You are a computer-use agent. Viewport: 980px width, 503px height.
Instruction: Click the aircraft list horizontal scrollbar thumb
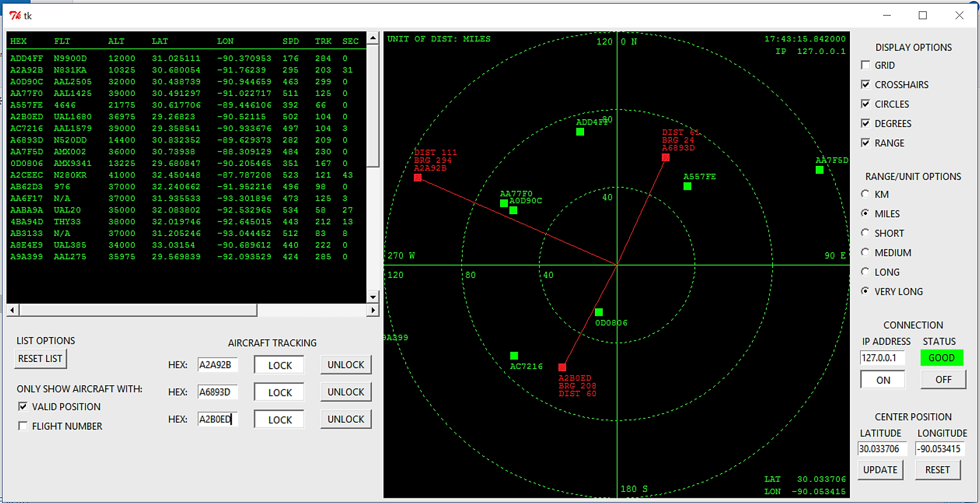[x=138, y=310]
